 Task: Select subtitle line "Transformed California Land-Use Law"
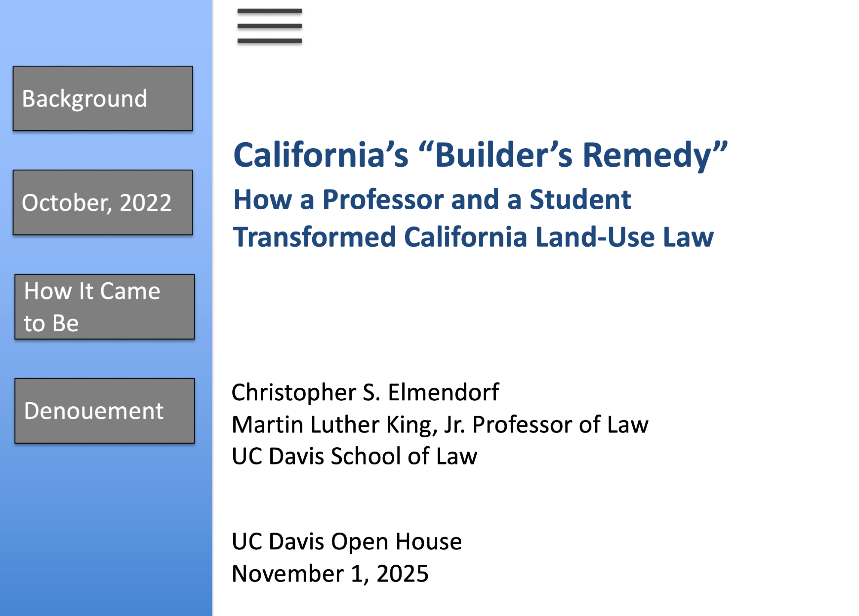click(x=473, y=237)
